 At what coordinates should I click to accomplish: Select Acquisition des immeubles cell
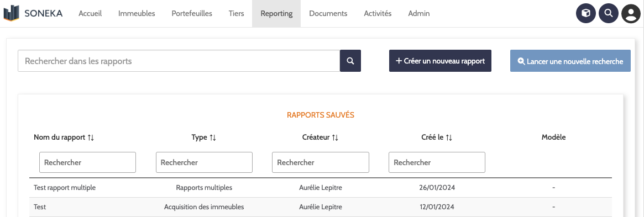point(204,207)
